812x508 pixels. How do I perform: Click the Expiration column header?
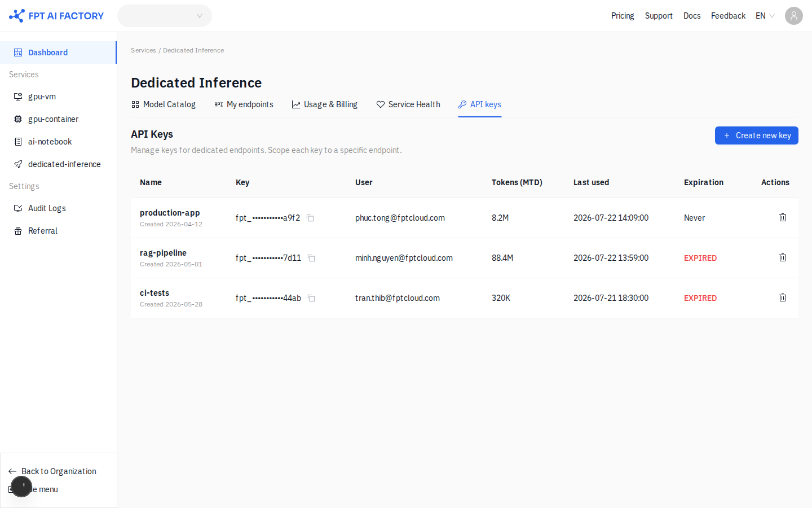point(704,182)
